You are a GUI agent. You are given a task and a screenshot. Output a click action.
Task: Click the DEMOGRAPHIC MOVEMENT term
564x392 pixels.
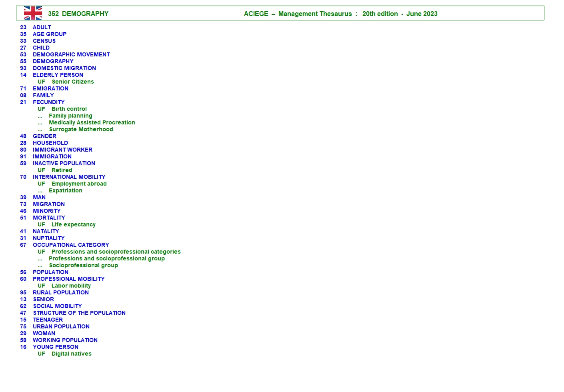coord(71,54)
